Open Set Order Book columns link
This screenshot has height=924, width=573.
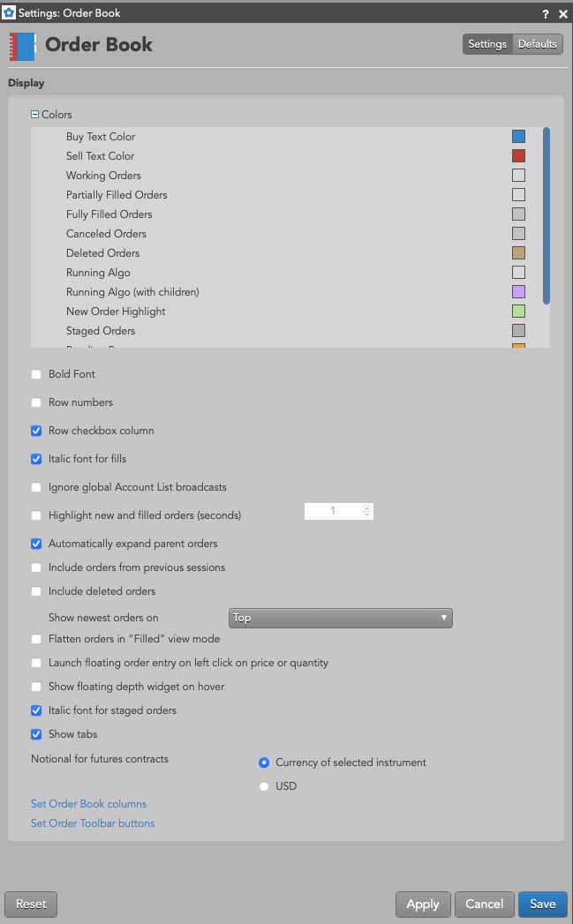click(x=88, y=804)
